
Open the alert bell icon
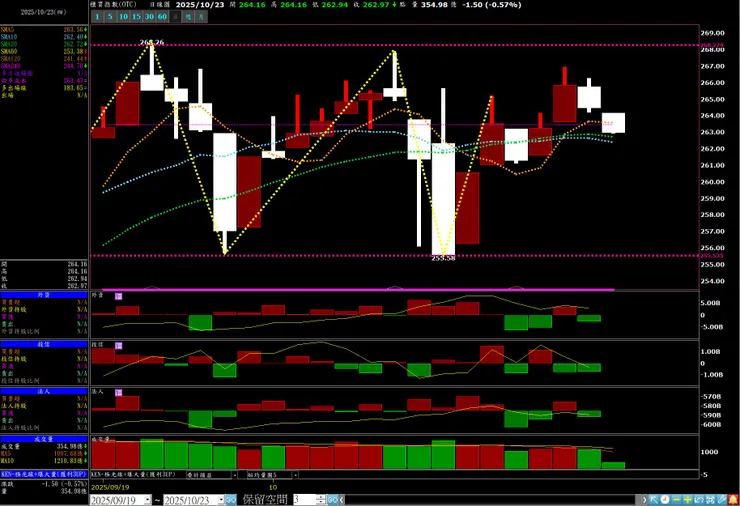(733, 499)
